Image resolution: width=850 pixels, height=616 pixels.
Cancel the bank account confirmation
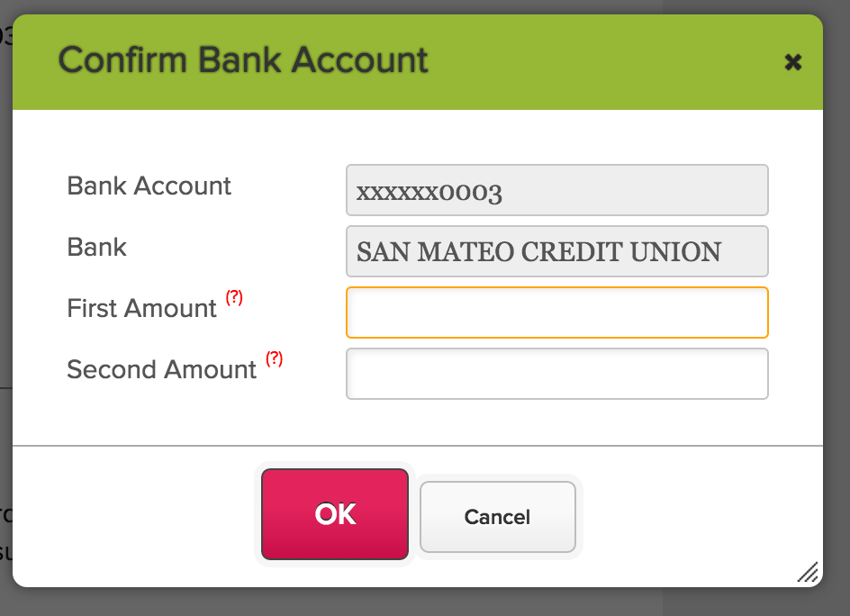tap(497, 517)
